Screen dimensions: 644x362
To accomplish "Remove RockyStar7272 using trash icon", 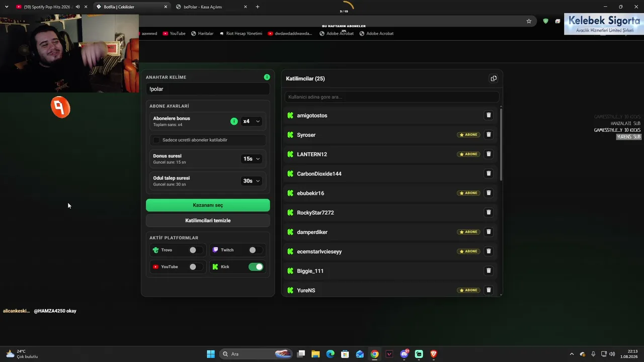I will click(x=488, y=212).
